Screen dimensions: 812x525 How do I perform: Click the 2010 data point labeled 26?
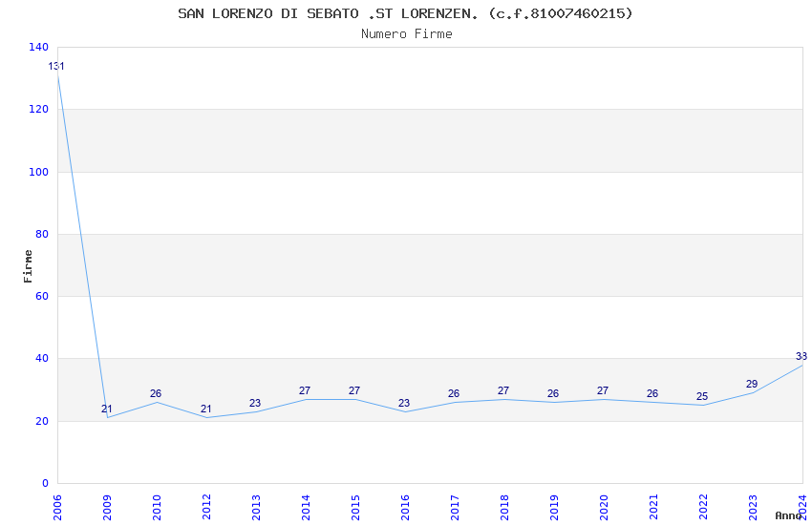coord(156,393)
